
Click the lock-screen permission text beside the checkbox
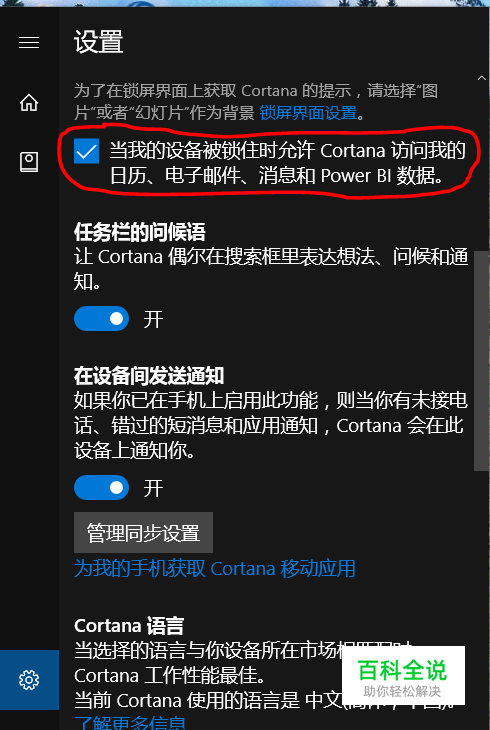point(287,163)
